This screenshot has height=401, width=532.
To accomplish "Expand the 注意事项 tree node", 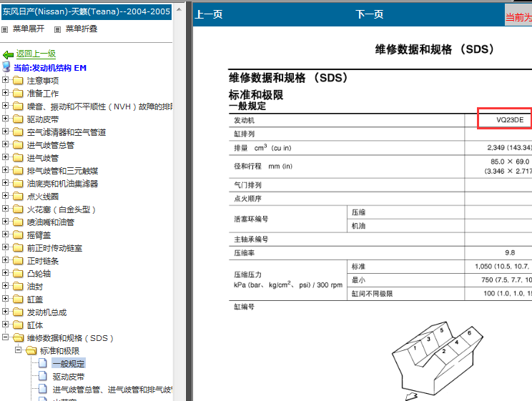I will [6, 80].
